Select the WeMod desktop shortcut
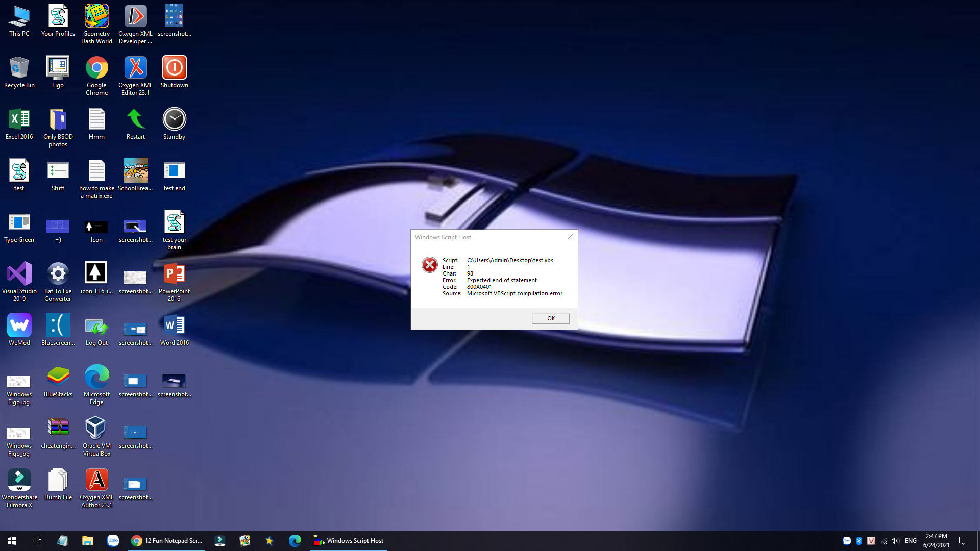The height and width of the screenshot is (551, 980). pyautogui.click(x=19, y=326)
